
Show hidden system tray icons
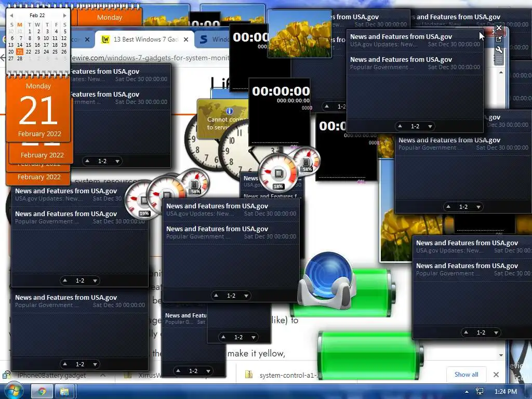tap(467, 392)
